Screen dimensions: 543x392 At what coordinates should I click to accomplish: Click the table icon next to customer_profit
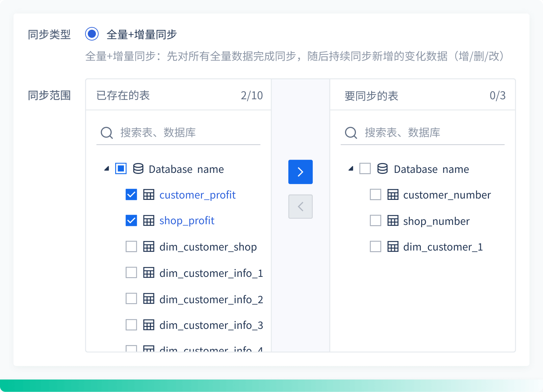click(x=149, y=195)
